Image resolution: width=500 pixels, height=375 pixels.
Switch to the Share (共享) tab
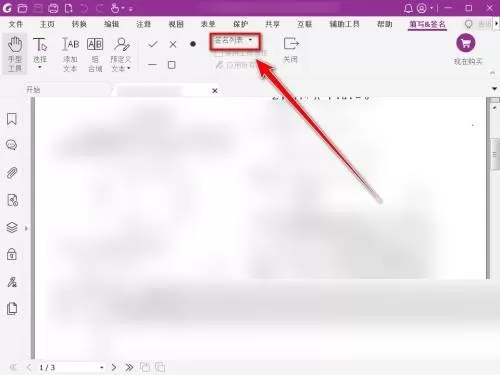tap(272, 24)
